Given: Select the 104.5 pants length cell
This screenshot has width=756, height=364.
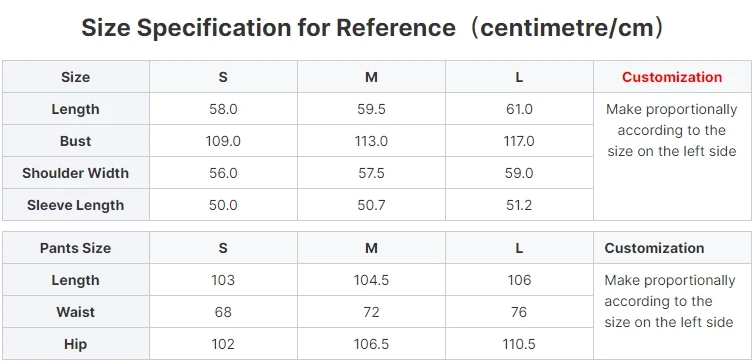Looking at the screenshot, I should click(371, 280).
